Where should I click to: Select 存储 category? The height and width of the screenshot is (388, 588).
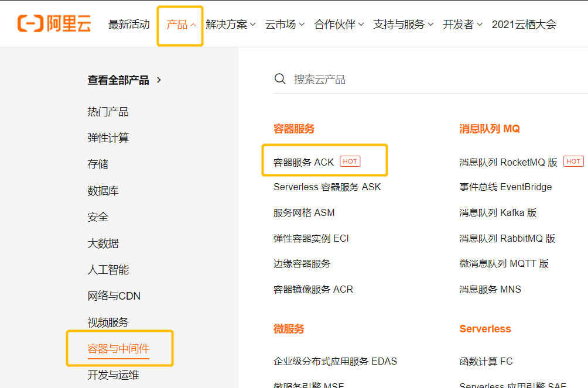point(98,164)
